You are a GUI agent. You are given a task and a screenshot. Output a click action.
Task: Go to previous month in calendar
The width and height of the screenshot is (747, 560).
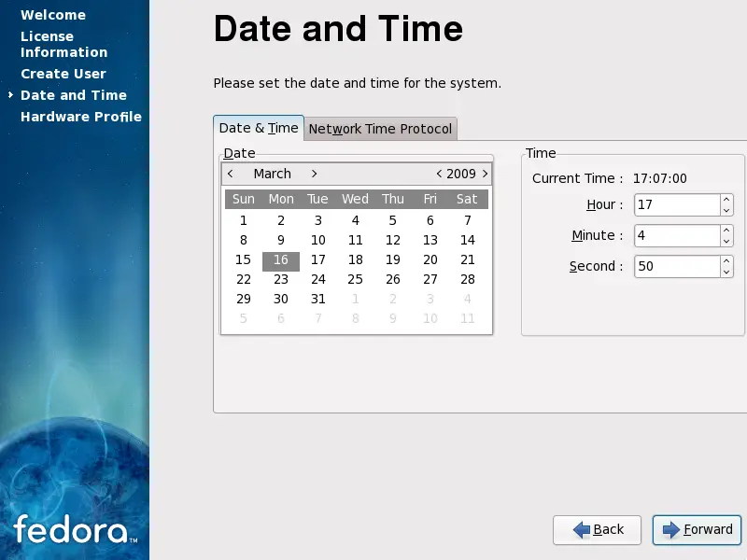(231, 174)
